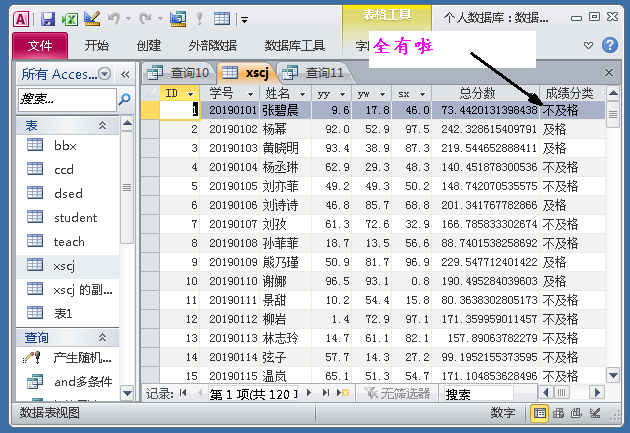Close the current document tab with X

[x=609, y=73]
